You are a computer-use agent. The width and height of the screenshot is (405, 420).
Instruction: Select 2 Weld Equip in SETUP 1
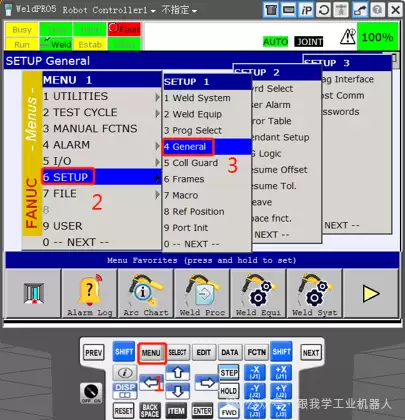(207, 114)
